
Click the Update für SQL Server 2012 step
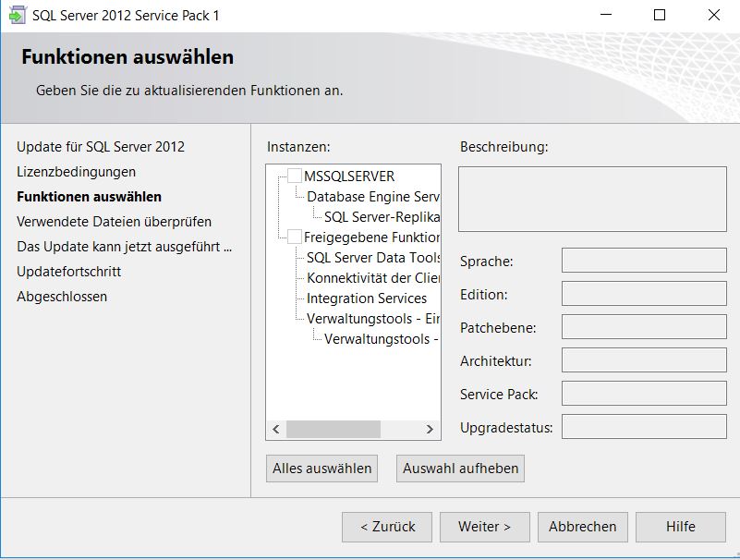[x=101, y=147]
